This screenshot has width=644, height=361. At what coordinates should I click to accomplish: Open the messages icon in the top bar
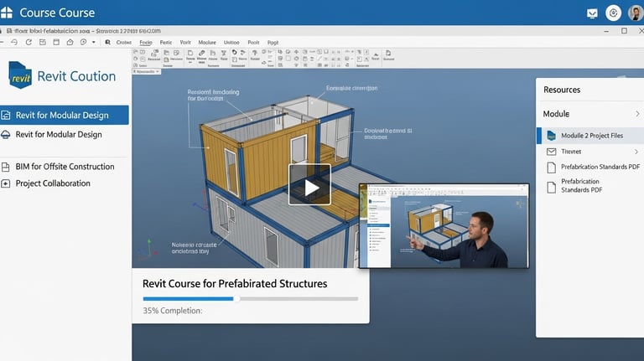[x=592, y=13]
